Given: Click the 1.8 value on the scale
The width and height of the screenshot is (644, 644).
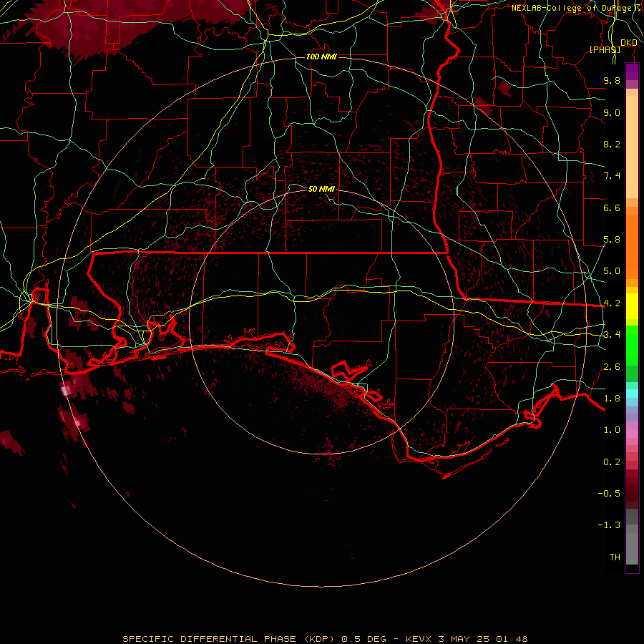Looking at the screenshot, I should [x=612, y=399].
